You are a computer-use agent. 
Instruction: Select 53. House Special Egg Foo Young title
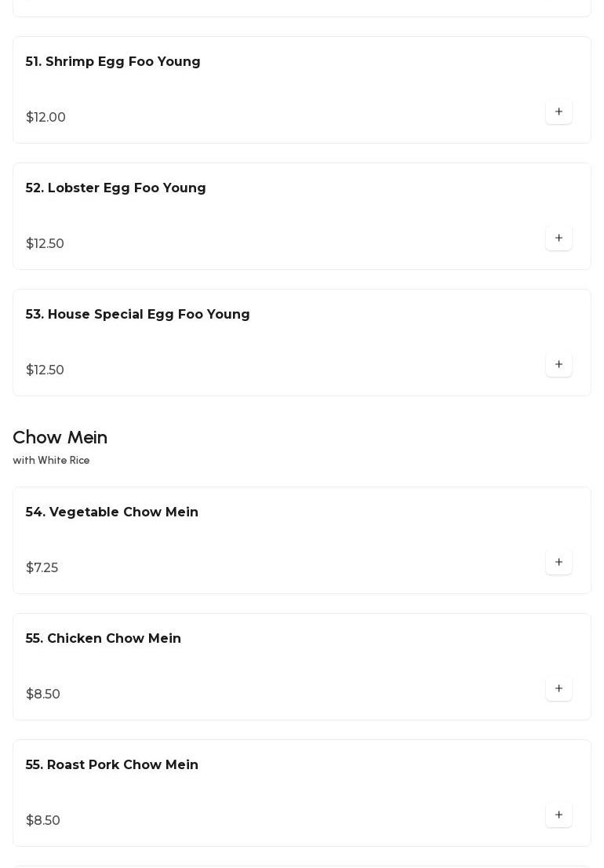click(x=137, y=315)
